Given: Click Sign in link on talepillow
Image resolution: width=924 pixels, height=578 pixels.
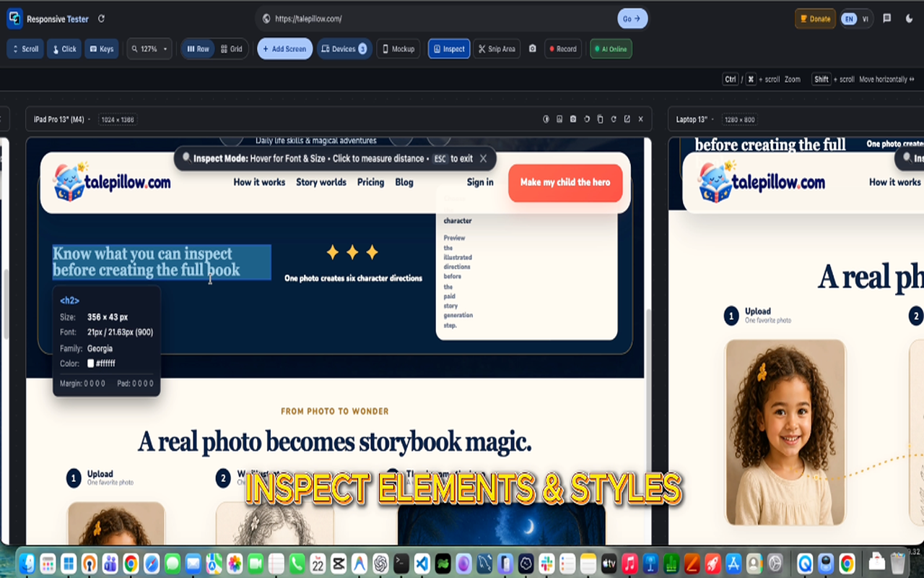Looking at the screenshot, I should click(x=480, y=182).
